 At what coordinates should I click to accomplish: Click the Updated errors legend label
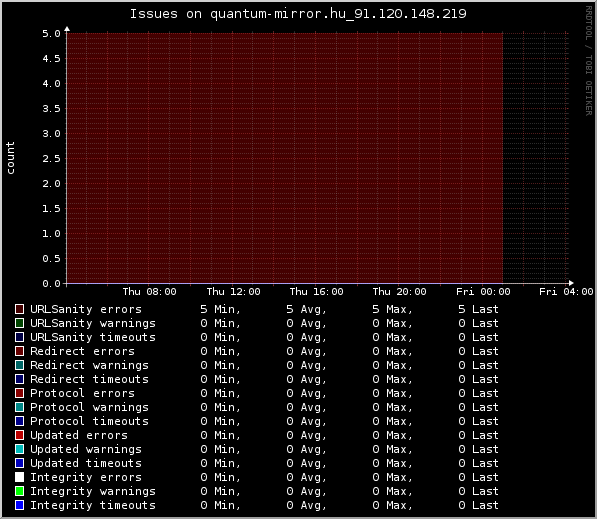click(x=79, y=435)
